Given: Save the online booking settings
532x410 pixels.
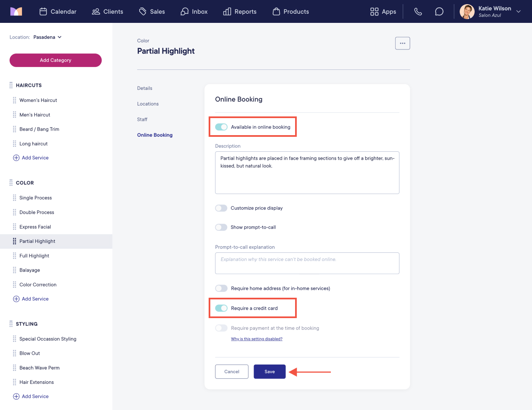Looking at the screenshot, I should point(270,372).
